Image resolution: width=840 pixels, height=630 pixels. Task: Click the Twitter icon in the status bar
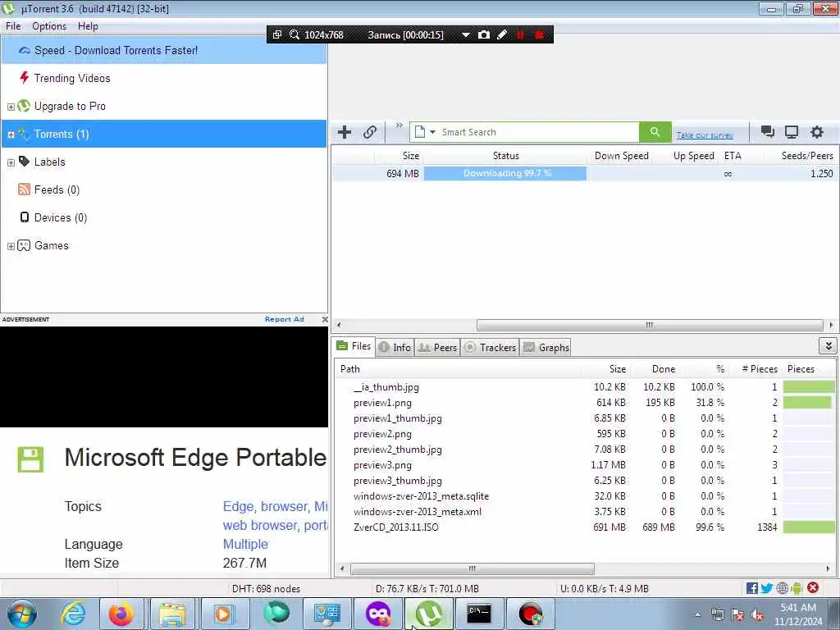point(767,588)
